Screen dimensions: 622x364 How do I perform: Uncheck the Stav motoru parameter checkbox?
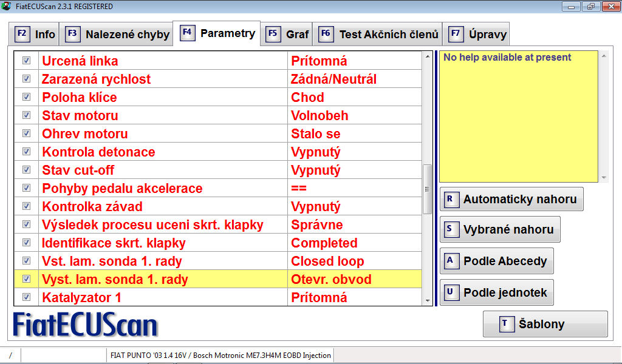click(27, 115)
